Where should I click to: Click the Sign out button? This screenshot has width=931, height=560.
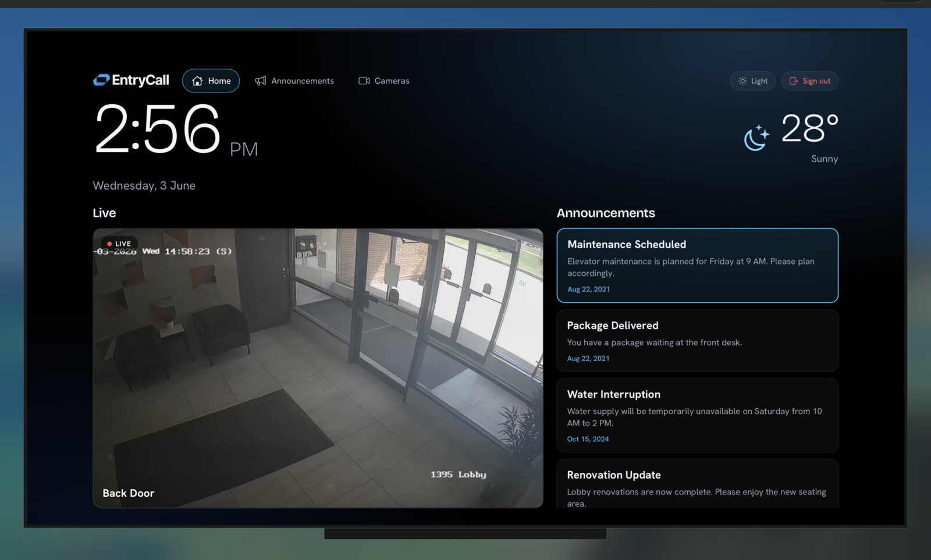pyautogui.click(x=810, y=81)
